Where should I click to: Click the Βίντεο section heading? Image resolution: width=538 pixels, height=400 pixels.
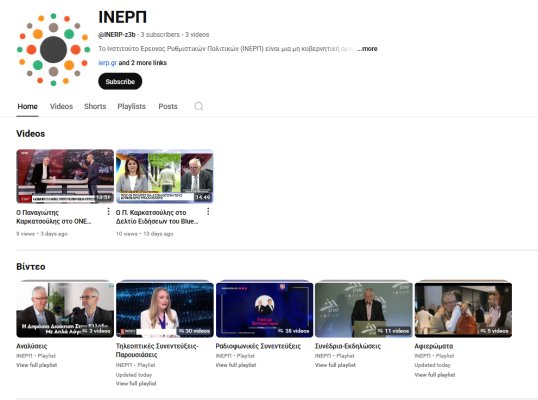(x=31, y=267)
